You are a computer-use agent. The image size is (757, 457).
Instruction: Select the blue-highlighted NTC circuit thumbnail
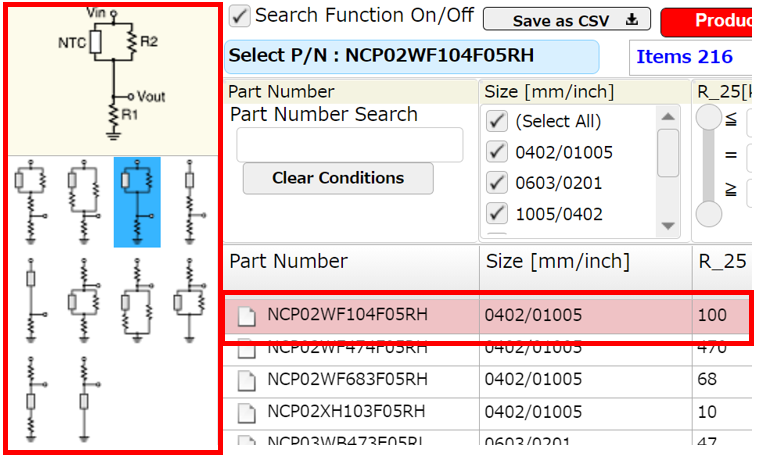137,201
